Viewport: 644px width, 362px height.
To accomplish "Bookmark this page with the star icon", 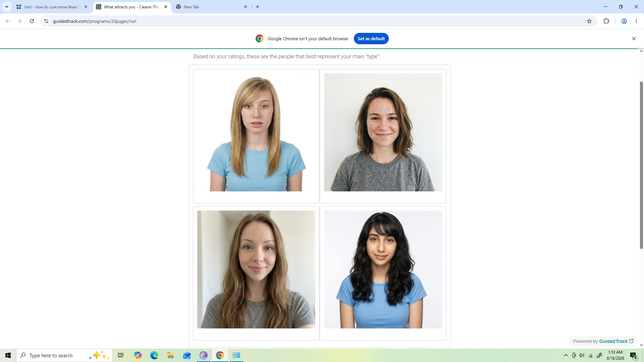I will [x=589, y=21].
